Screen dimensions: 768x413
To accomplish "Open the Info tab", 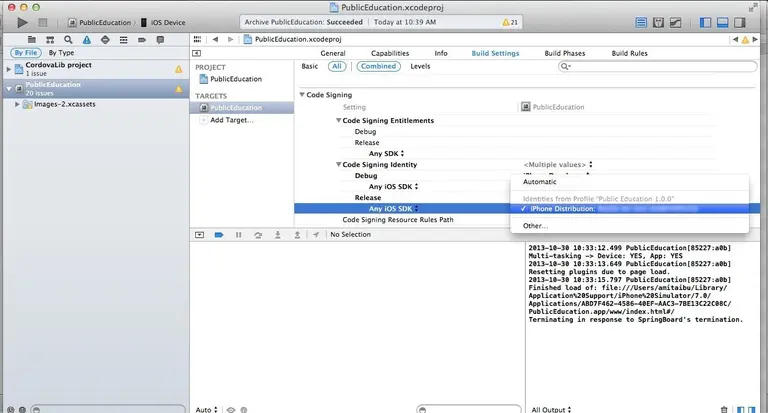I will click(441, 53).
